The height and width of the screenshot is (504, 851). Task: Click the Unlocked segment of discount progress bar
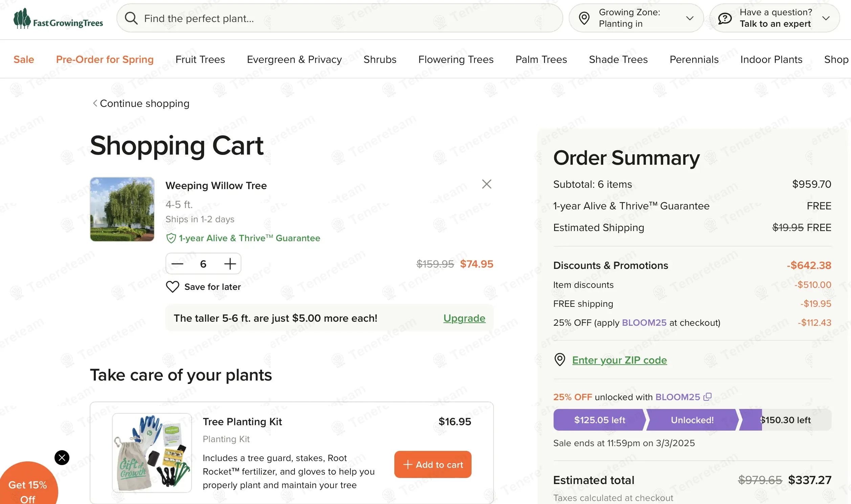pyautogui.click(x=692, y=420)
